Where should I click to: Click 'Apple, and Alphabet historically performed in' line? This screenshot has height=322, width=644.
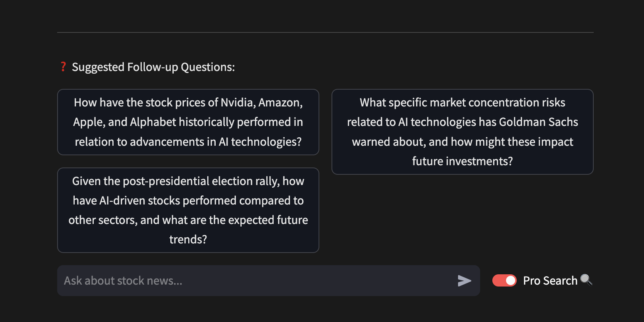coord(188,122)
